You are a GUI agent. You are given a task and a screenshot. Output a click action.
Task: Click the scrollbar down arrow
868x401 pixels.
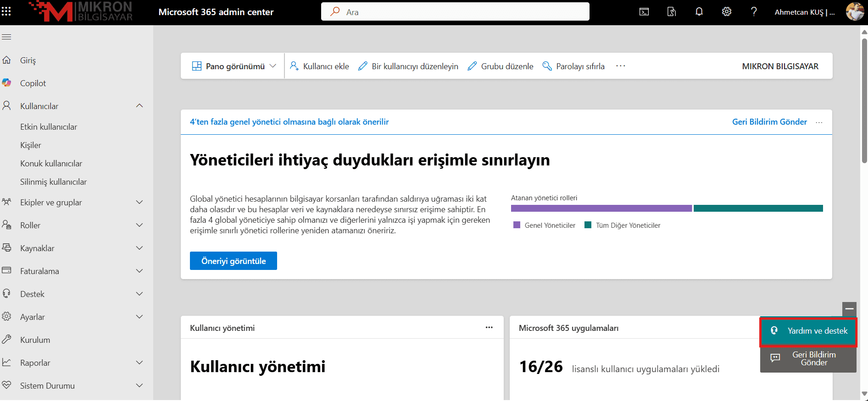(x=864, y=393)
